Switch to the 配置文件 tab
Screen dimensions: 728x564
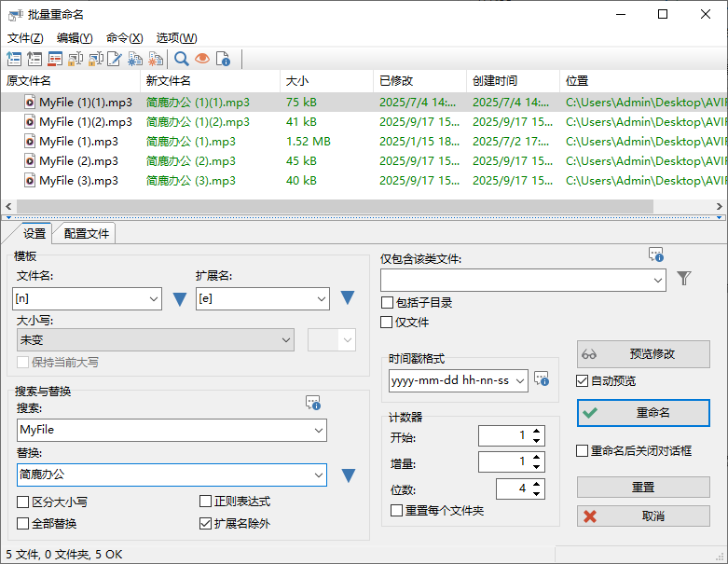click(x=86, y=233)
